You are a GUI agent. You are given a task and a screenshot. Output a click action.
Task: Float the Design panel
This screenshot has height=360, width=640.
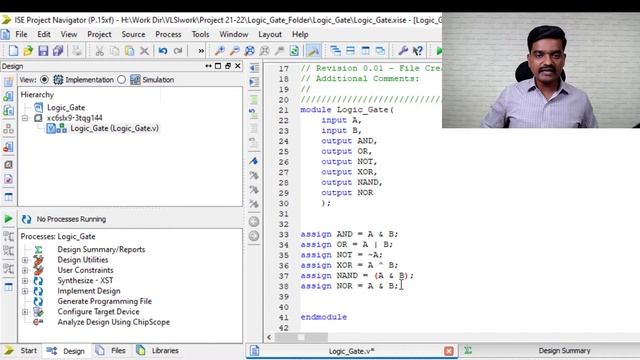[x=228, y=66]
